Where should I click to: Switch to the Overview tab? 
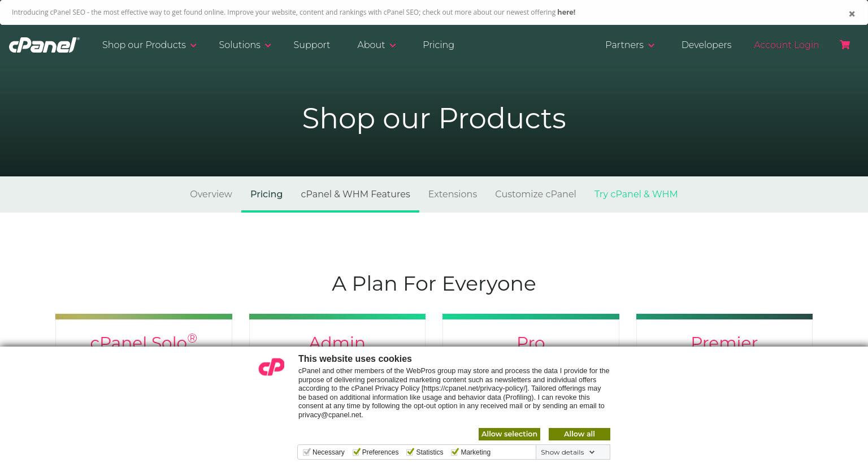click(211, 194)
